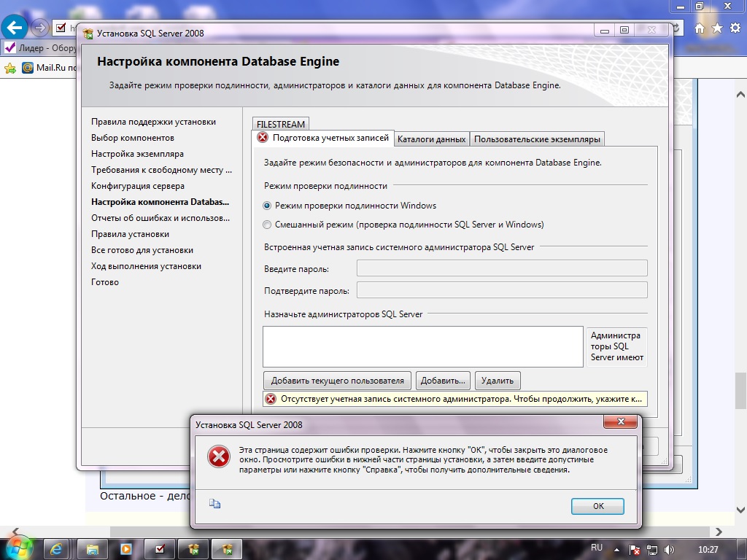Open Windows Explorer folder from the taskbar
This screenshot has height=560, width=747.
[x=92, y=550]
